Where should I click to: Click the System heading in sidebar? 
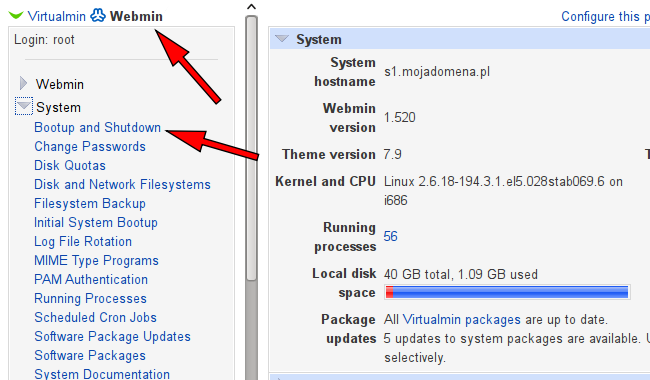pos(58,107)
